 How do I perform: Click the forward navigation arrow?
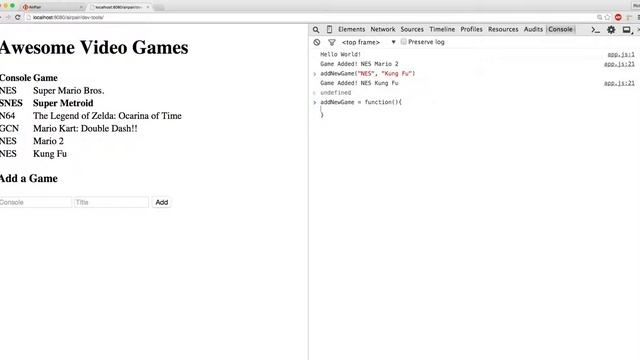[x=7, y=17]
